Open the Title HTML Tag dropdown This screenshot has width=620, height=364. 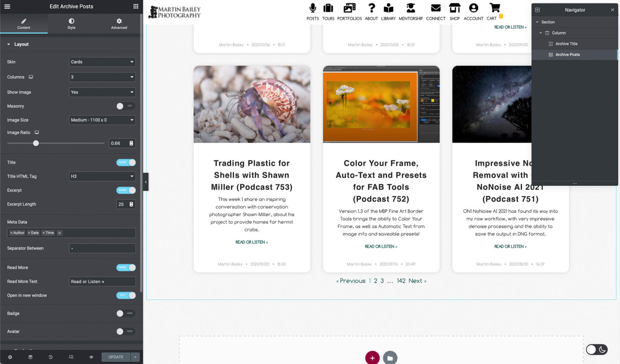coord(102,176)
